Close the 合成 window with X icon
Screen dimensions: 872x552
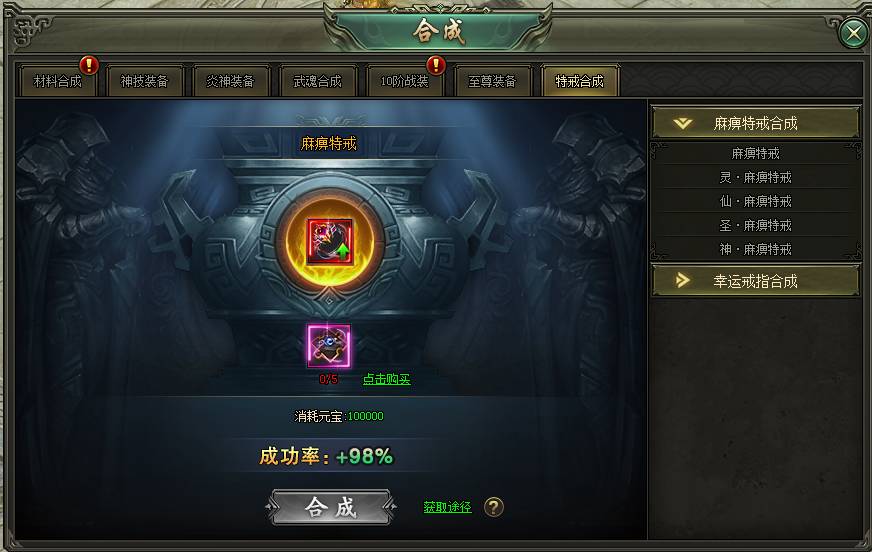tap(854, 33)
